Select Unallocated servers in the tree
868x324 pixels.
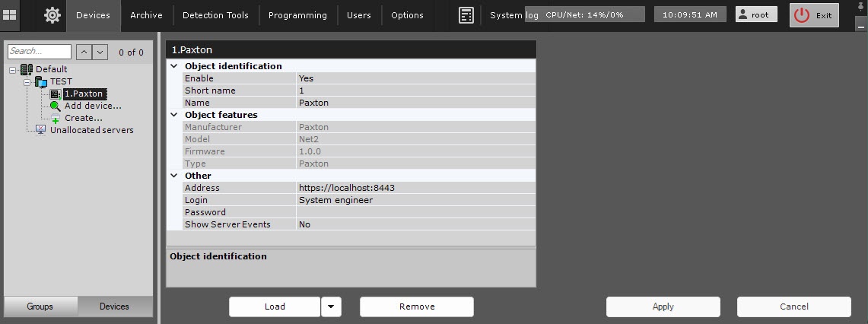pos(91,130)
